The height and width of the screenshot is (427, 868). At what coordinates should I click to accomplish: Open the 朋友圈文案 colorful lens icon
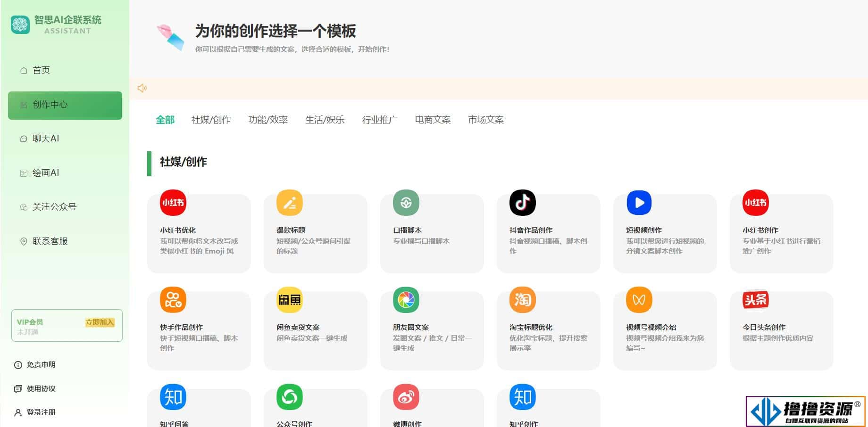[406, 300]
